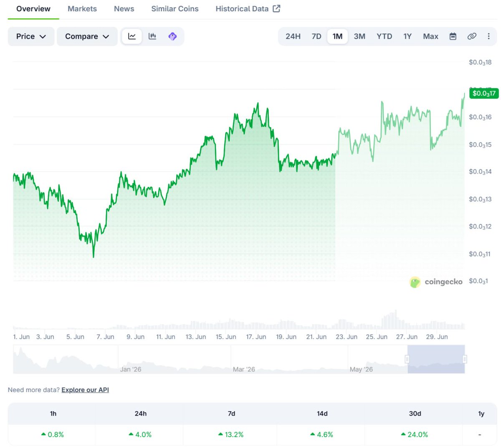501x448 pixels.
Task: Click the $0.0₃18 price axis label
Action: click(x=480, y=63)
